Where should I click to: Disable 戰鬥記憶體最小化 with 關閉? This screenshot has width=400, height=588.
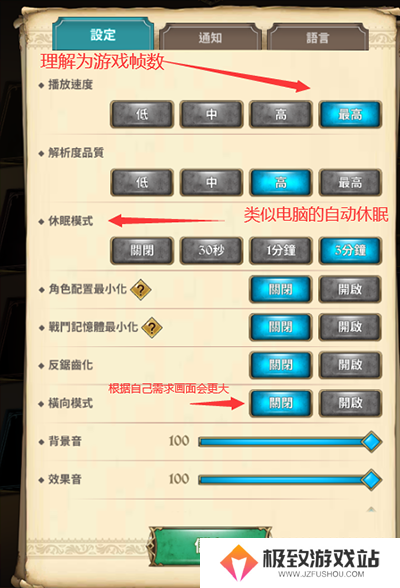point(281,327)
